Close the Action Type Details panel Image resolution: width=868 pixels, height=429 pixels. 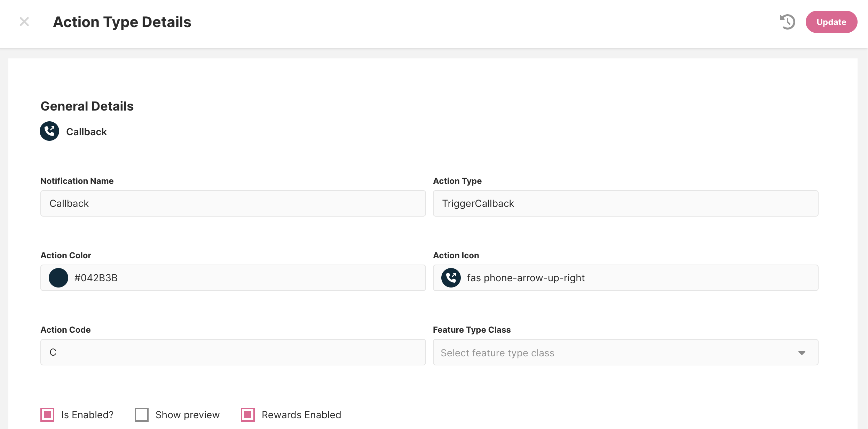[24, 22]
